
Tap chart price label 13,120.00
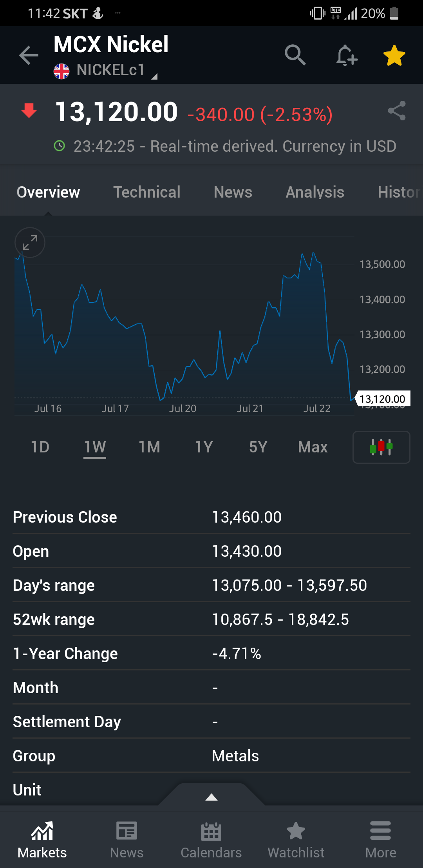[383, 399]
